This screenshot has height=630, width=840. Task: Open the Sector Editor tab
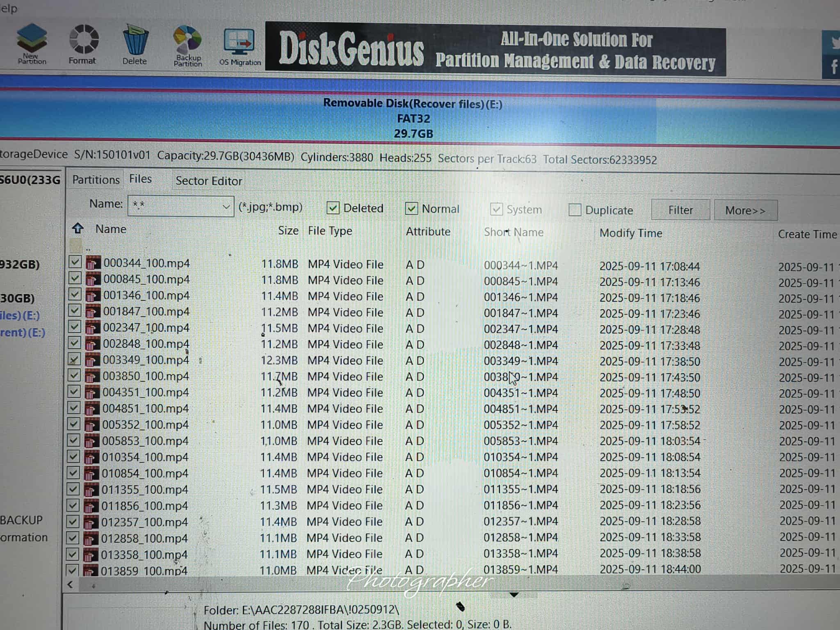209,181
